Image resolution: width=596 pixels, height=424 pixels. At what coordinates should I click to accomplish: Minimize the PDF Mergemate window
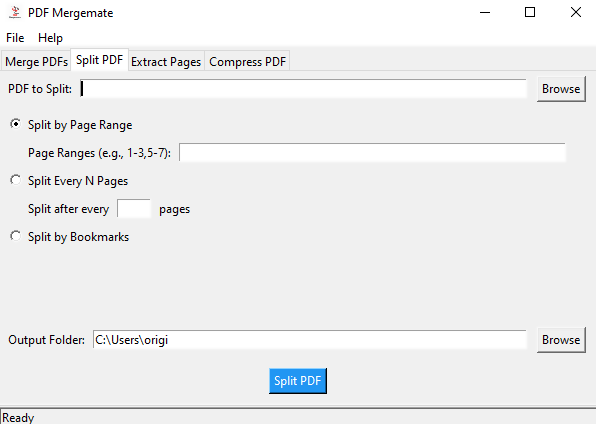[x=485, y=13]
